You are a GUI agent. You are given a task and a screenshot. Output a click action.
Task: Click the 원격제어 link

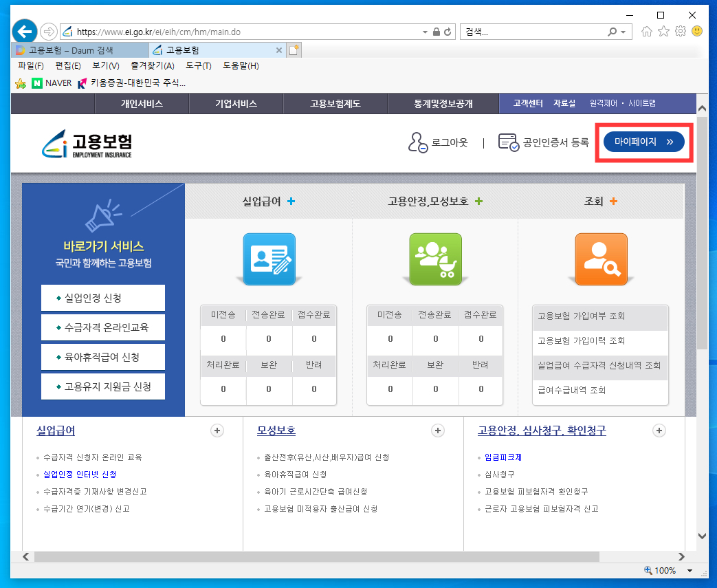(603, 103)
